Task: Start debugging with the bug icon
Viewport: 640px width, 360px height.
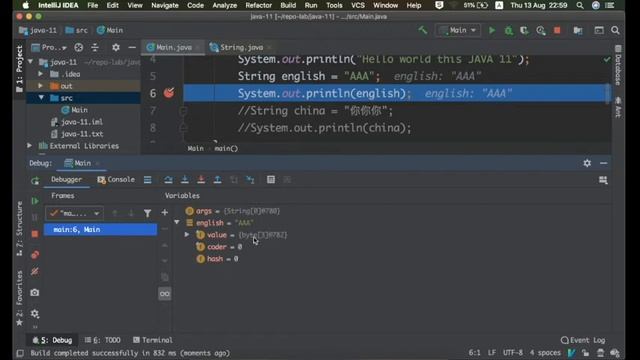Action: click(509, 30)
